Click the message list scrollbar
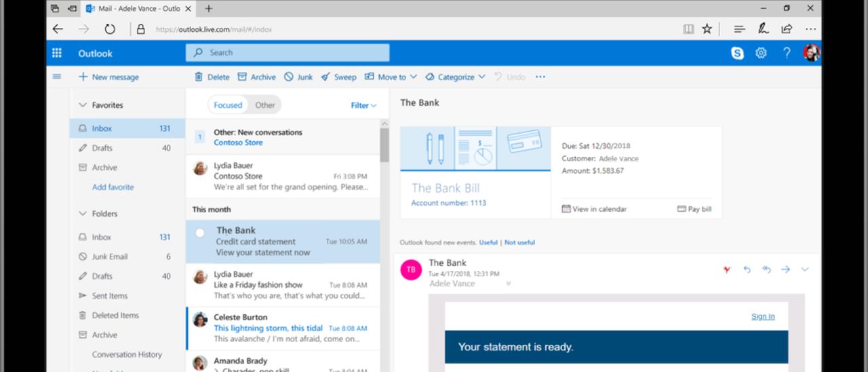The width and height of the screenshot is (868, 372). tap(384, 146)
